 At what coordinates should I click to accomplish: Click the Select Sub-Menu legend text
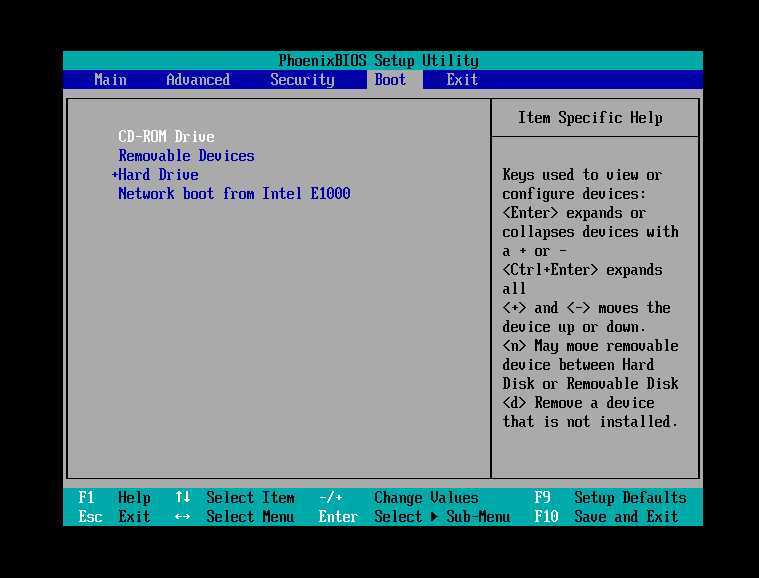442,517
